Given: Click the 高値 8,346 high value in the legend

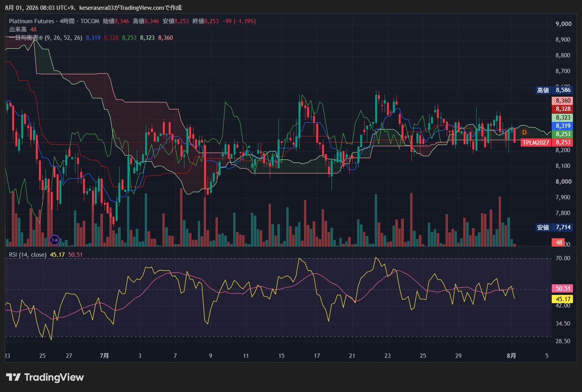Looking at the screenshot, I should 145,21.
